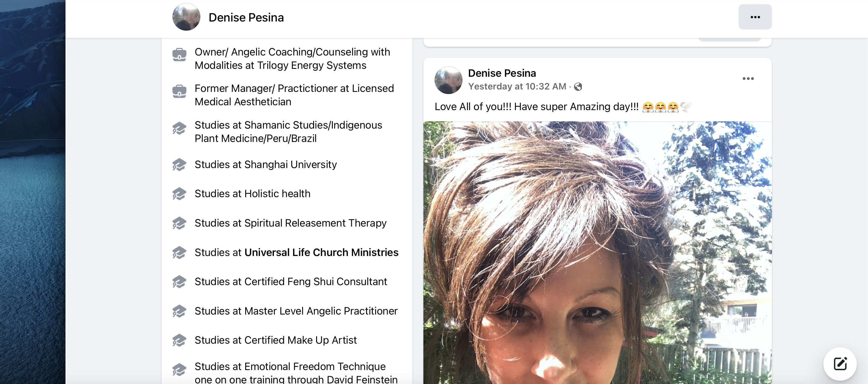Open the selfie photo in the post
This screenshot has width=868, height=384.
[597, 253]
